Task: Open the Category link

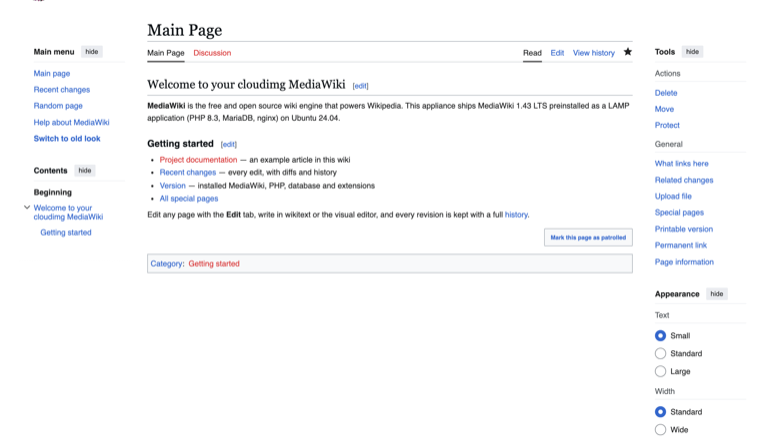Action: (x=166, y=263)
